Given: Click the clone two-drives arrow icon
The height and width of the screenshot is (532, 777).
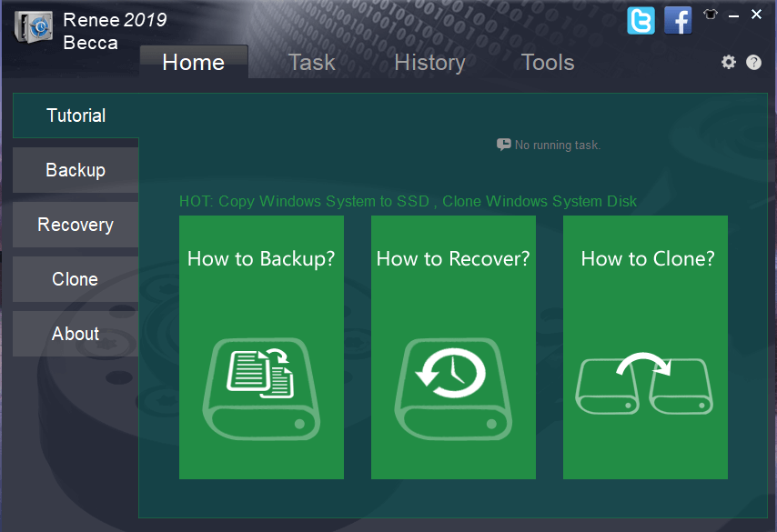Looking at the screenshot, I should [644, 382].
